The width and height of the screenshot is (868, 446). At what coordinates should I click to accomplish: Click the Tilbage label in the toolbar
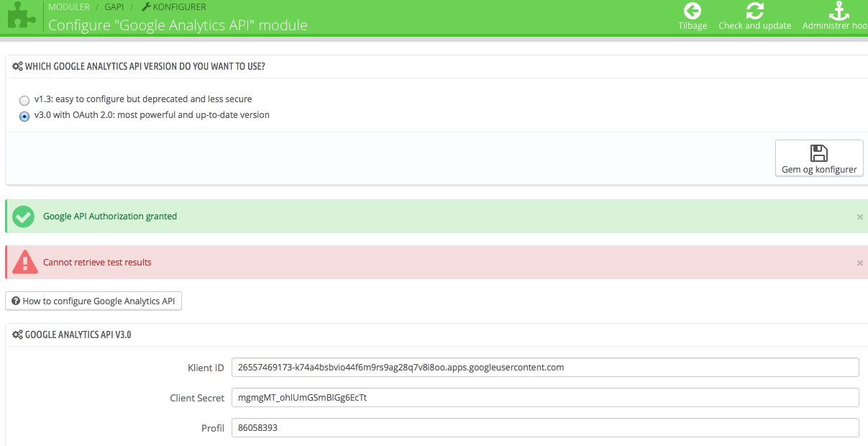pos(693,26)
